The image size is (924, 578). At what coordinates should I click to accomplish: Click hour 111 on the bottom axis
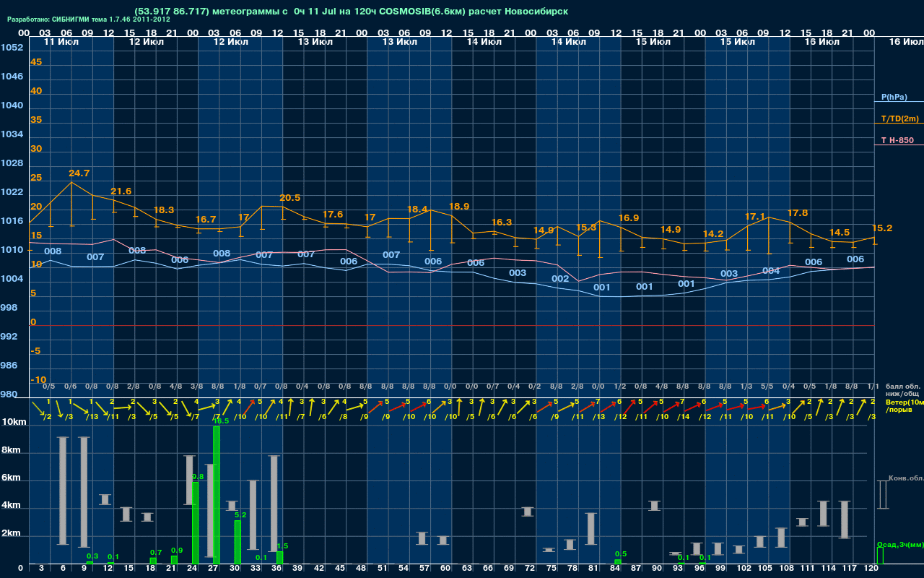point(808,569)
